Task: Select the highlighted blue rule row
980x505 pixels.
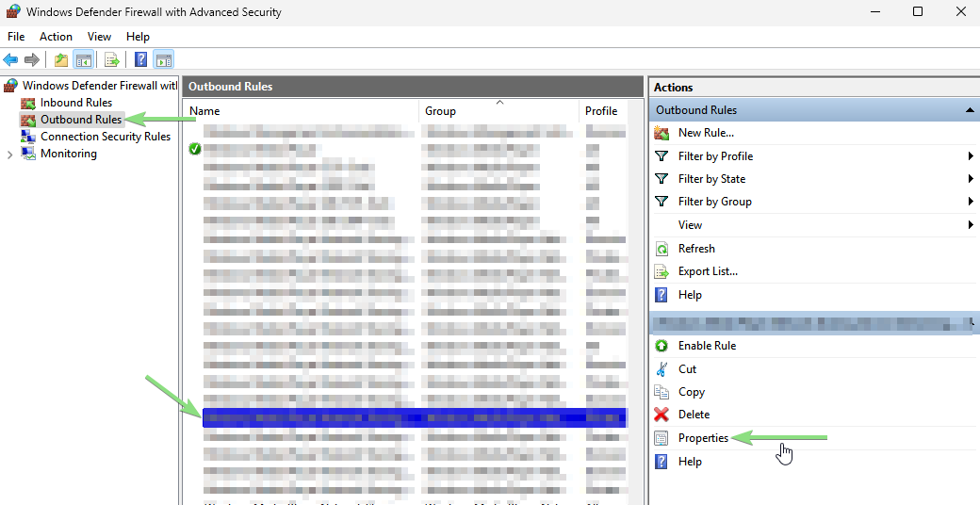Action: click(x=415, y=417)
